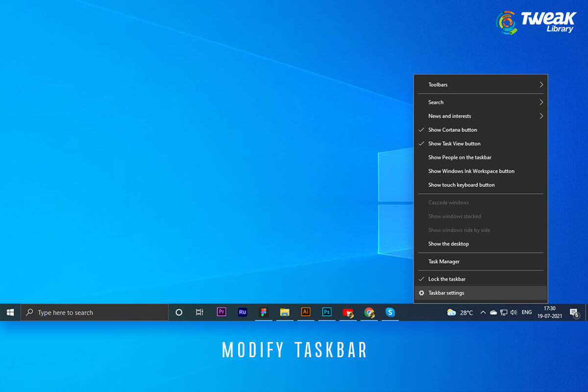The width and height of the screenshot is (588, 392).
Task: Expand the Toolbars submenu
Action: 438,84
